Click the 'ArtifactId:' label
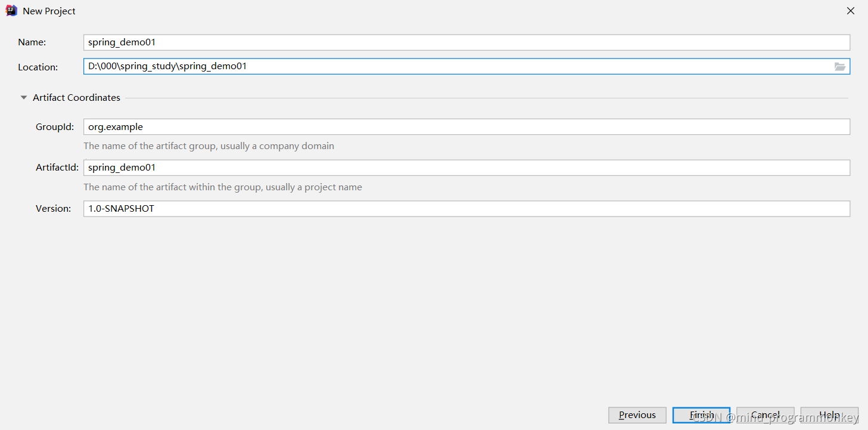The image size is (868, 430). point(57,168)
